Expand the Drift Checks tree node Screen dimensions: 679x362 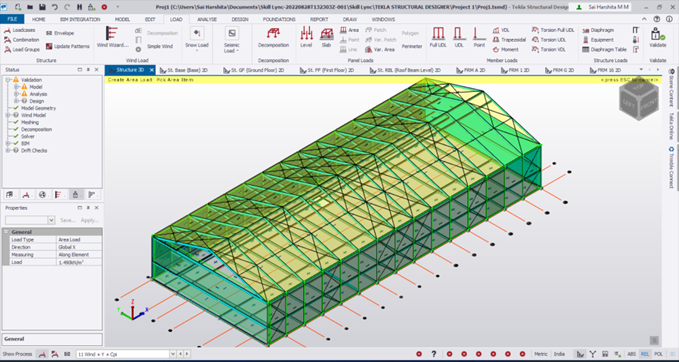[8, 151]
